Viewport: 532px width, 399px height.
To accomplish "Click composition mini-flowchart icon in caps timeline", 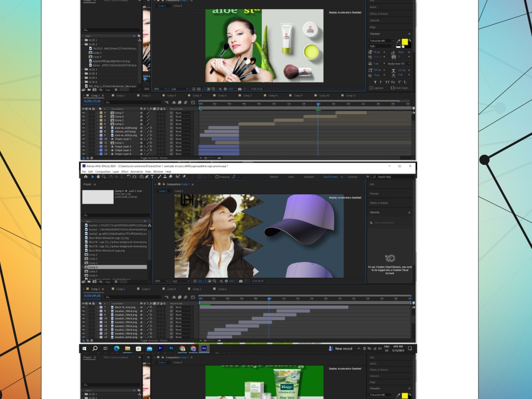I will (x=167, y=297).
